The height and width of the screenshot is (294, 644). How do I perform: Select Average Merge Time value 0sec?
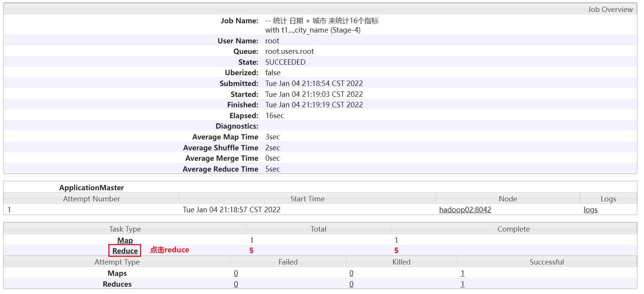click(272, 158)
